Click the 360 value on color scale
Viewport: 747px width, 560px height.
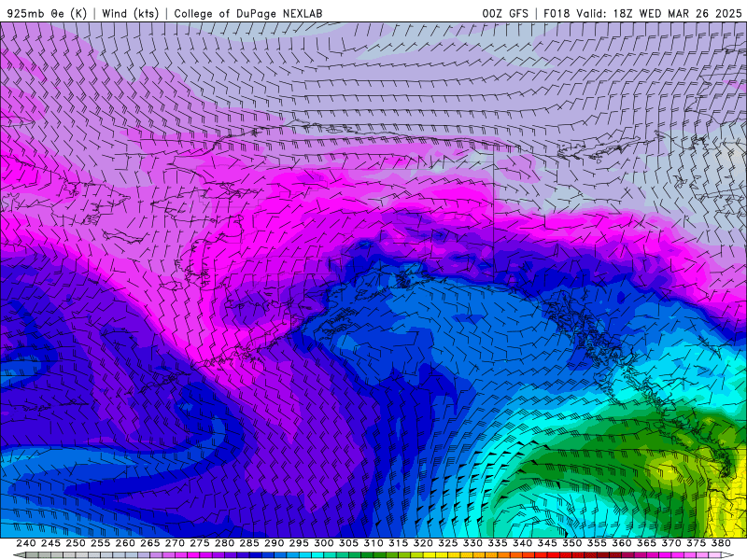[621, 543]
